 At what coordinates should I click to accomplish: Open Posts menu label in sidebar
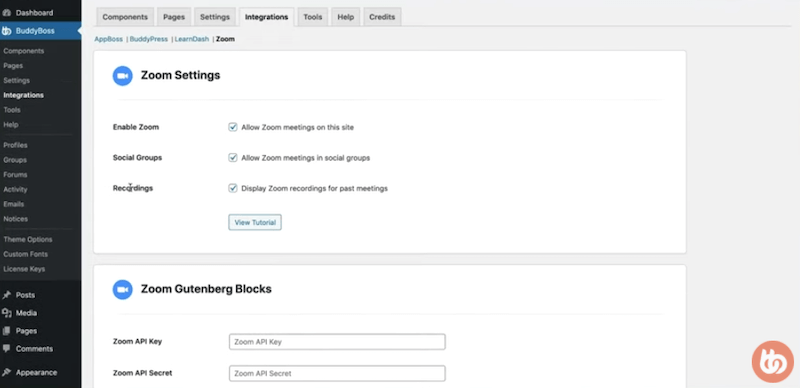[x=25, y=295]
